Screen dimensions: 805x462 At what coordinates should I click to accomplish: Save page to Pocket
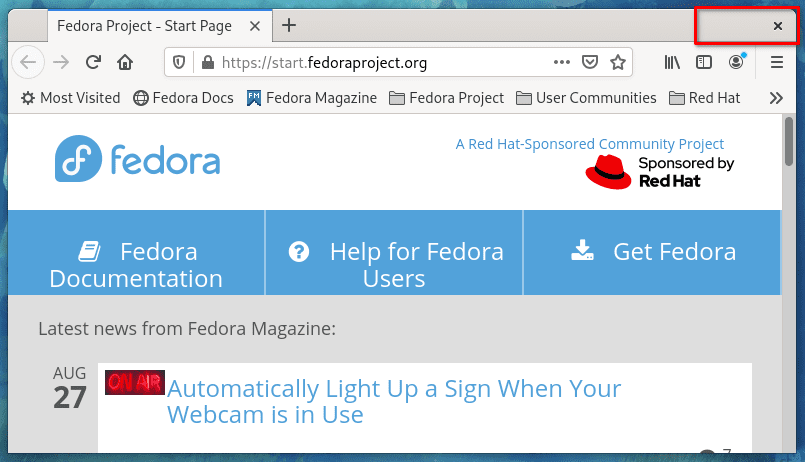[590, 63]
